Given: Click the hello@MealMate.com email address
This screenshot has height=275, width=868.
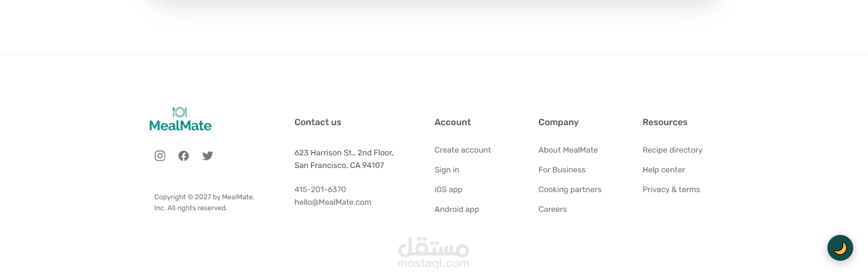Looking at the screenshot, I should point(332,202).
